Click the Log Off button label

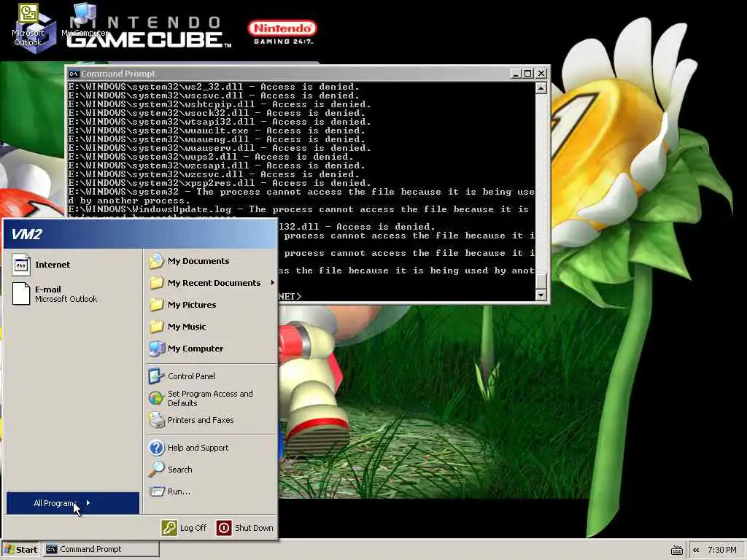click(193, 528)
